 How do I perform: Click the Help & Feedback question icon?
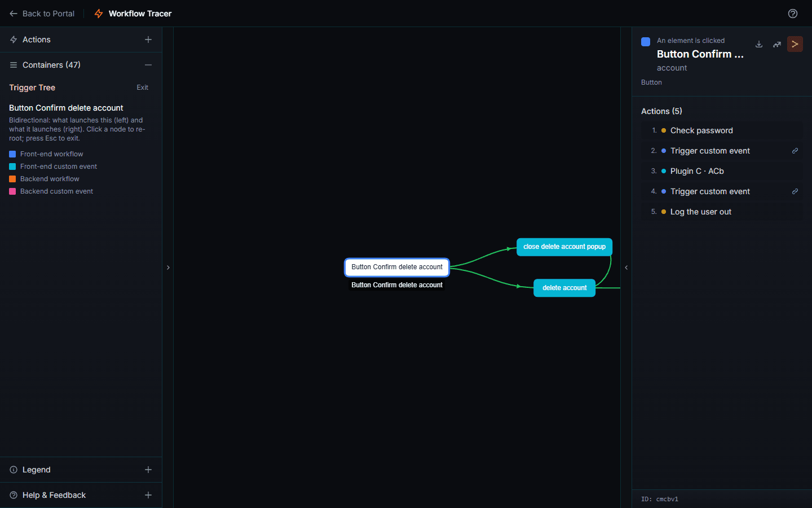(x=14, y=495)
